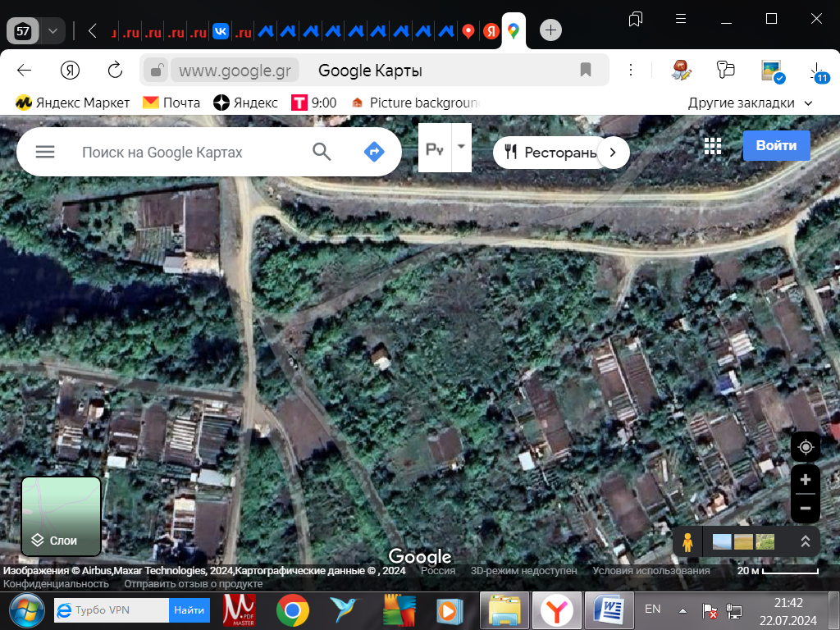The height and width of the screenshot is (630, 840).
Task: Bookmark this page with the flag icon
Action: pyautogui.click(x=586, y=70)
